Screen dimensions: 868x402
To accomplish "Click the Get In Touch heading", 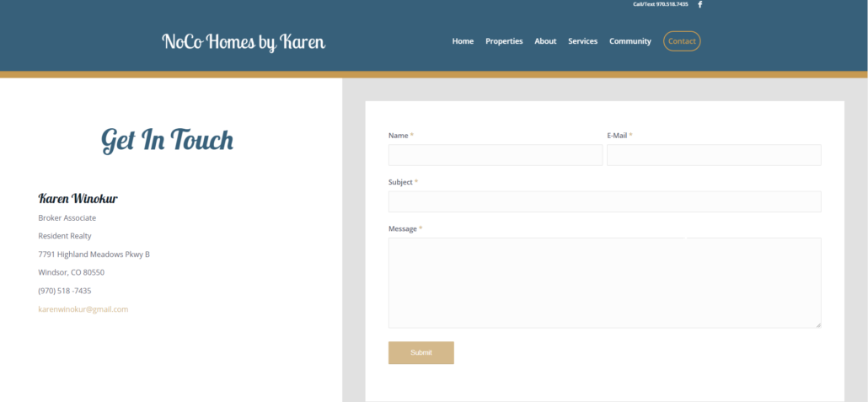I will (x=167, y=141).
